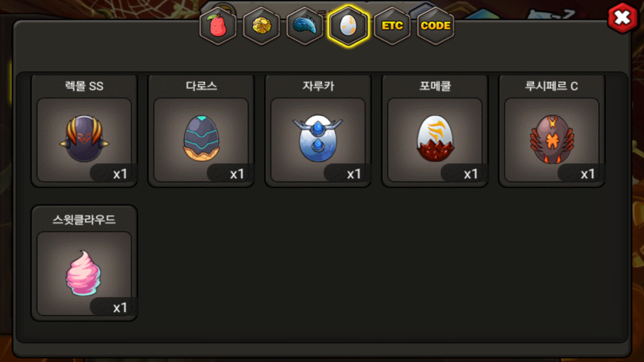The image size is (644, 362).
Task: Click the 루시페르 C title text
Action: coord(551,86)
